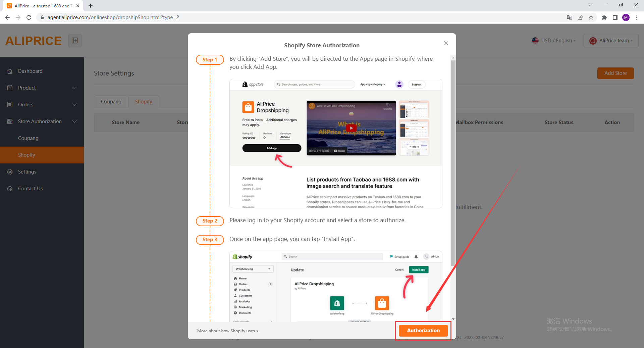Open tab search dropdown arrow

pos(590,5)
